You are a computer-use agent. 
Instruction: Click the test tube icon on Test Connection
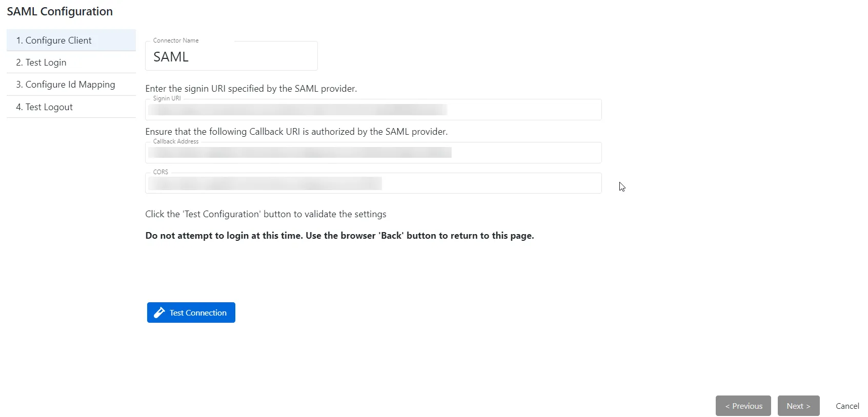click(159, 312)
